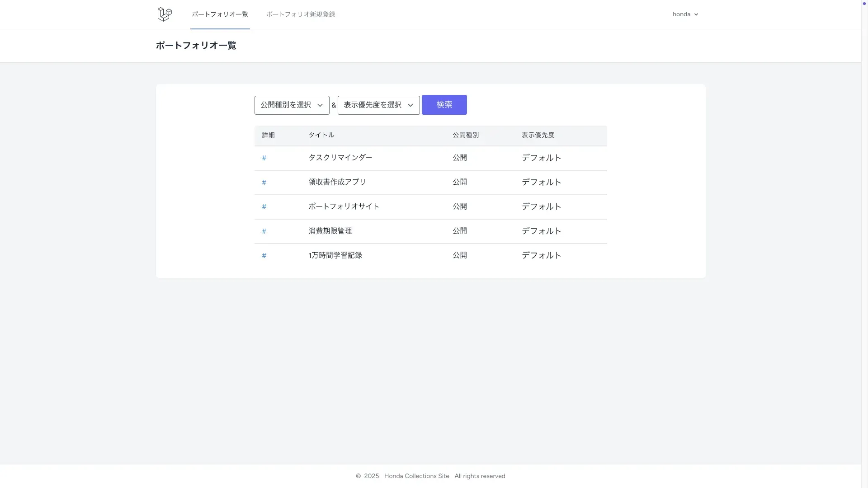Open details for タスクリマインダー
The height and width of the screenshot is (488, 868).
coord(264,158)
